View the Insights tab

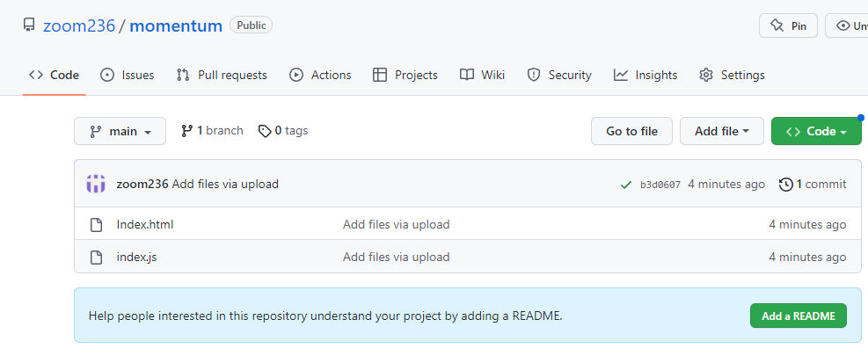(x=646, y=75)
